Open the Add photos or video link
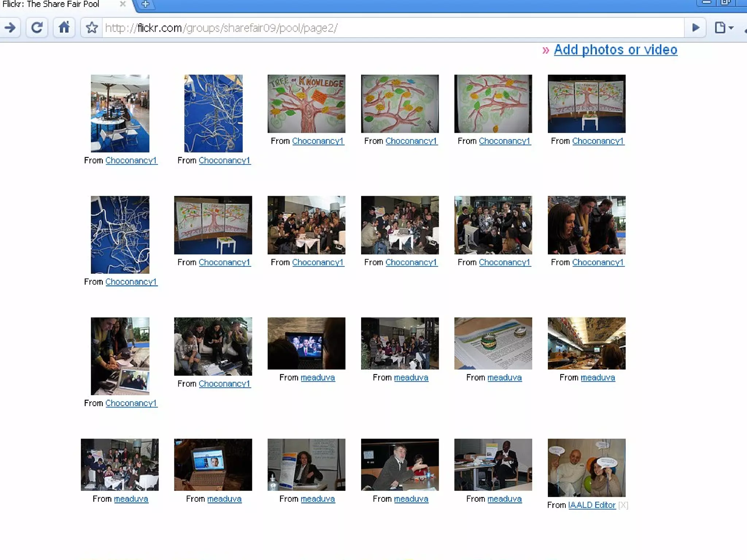Viewport: 747px width, 560px height. (615, 50)
